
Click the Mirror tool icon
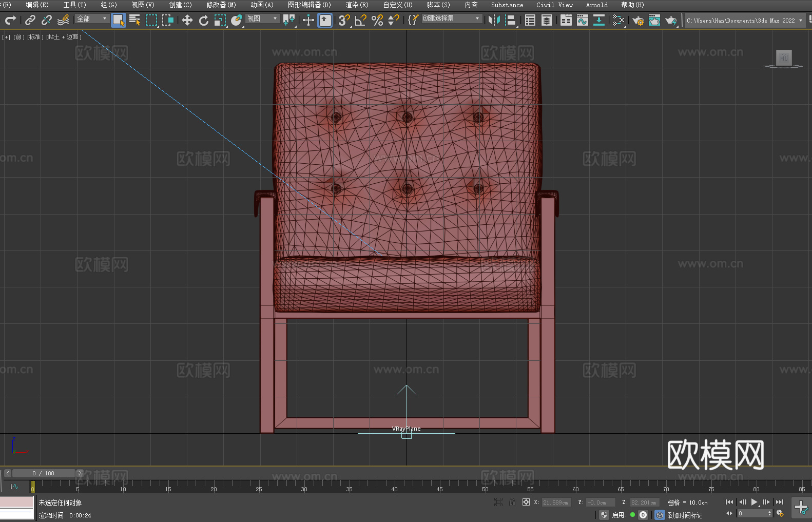[494, 20]
